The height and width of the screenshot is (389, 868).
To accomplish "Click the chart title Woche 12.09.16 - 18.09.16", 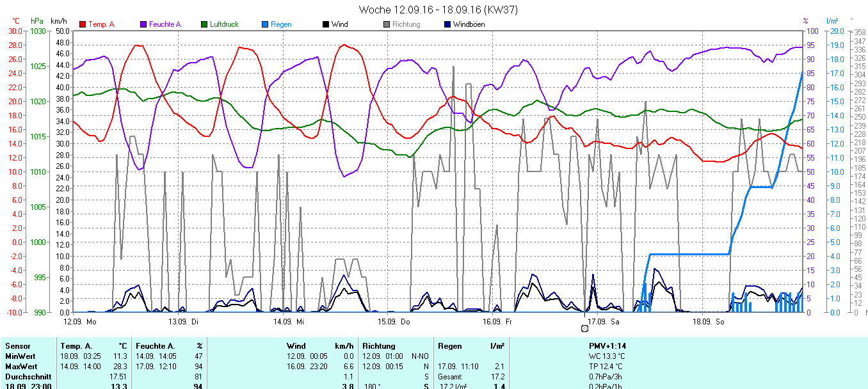I will pyautogui.click(x=438, y=10).
